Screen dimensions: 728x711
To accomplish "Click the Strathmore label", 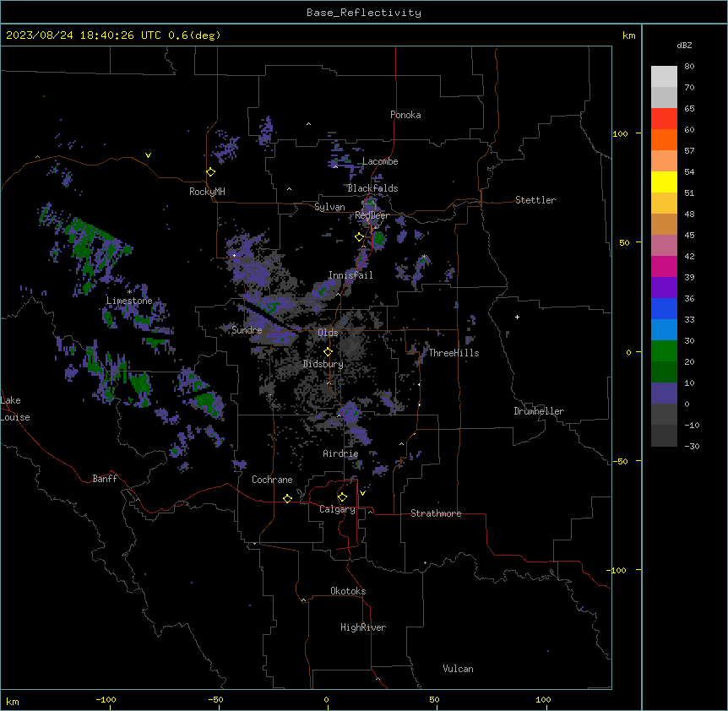I will pyautogui.click(x=436, y=513).
